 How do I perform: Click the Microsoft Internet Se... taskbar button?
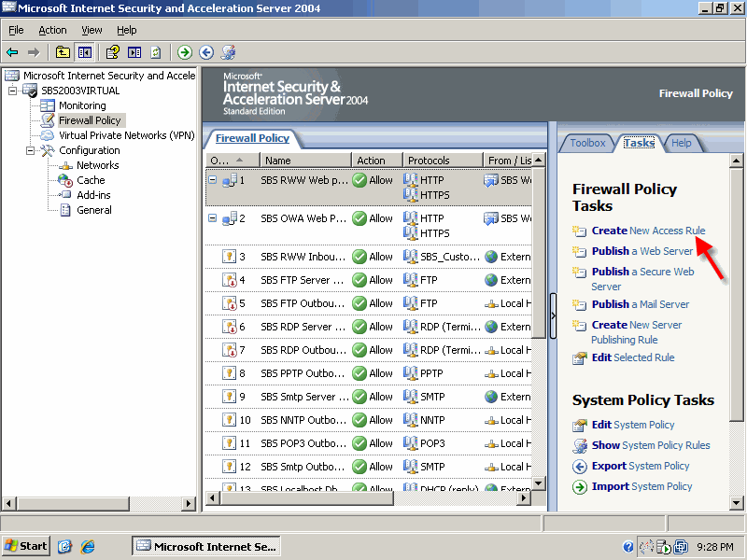click(x=205, y=546)
